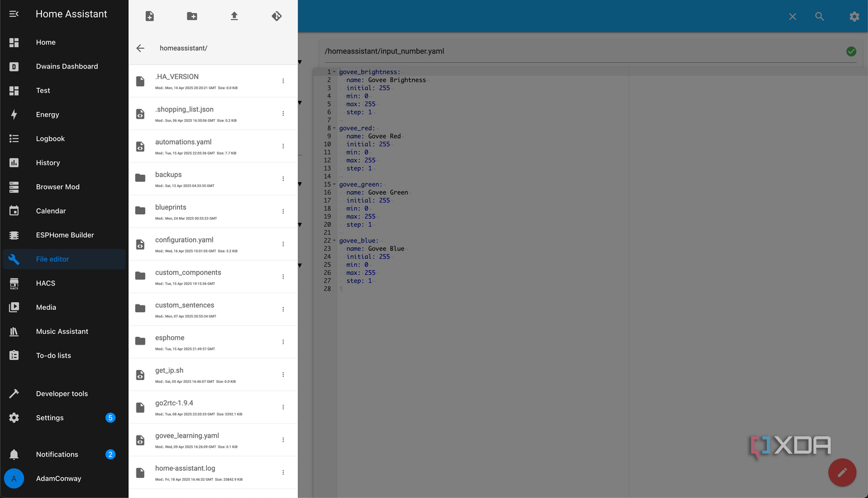
Task: Open options menu for home-assistant.log
Action: click(x=283, y=473)
